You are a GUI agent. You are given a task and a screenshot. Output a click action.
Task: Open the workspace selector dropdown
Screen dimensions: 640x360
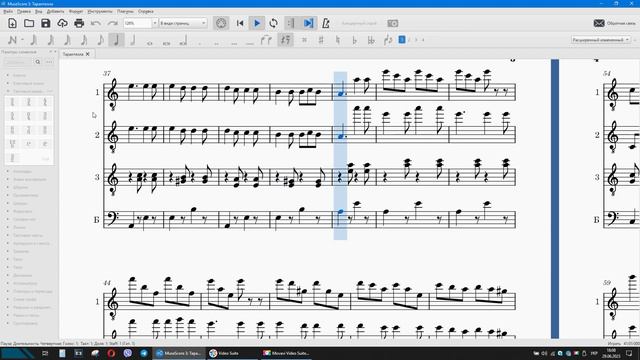click(601, 40)
